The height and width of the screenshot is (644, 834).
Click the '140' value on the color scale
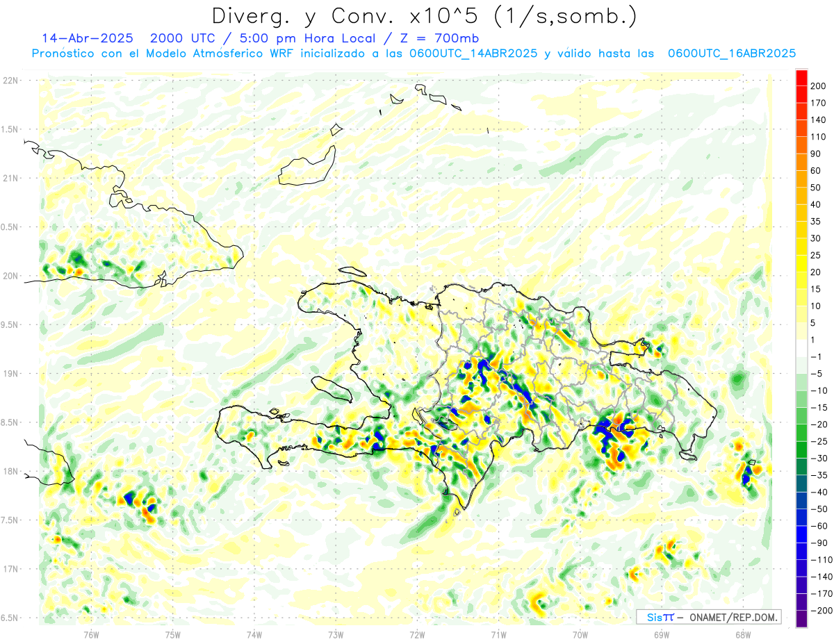coord(817,120)
